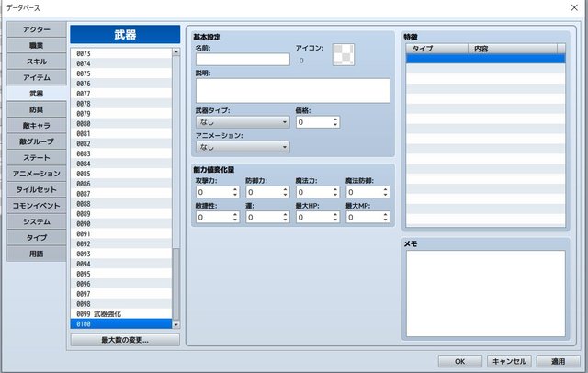This screenshot has height=373, width=588.
Task: Click the weapon list scroll-down arrow
Action: click(x=175, y=324)
